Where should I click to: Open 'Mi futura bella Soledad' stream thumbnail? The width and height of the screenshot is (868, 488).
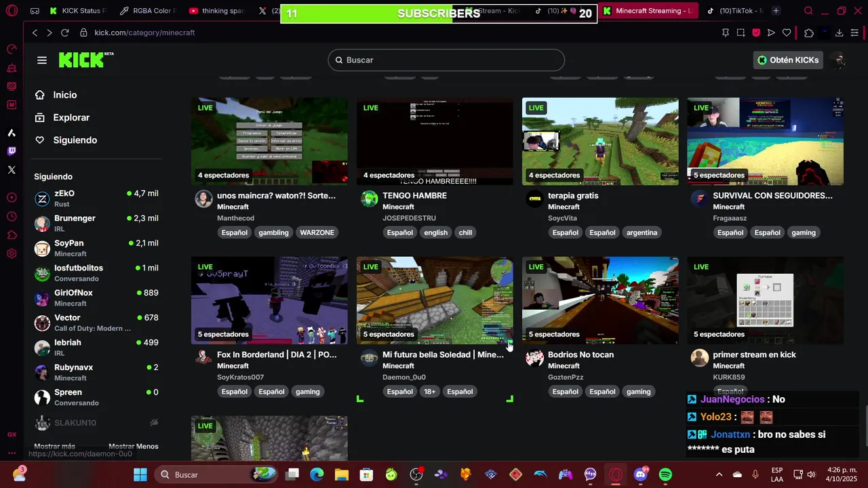pos(435,300)
